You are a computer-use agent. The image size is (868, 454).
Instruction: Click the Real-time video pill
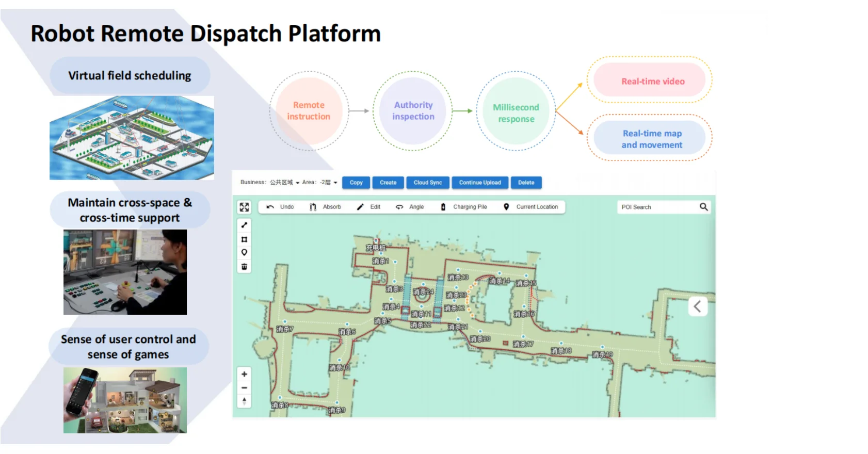click(x=650, y=80)
